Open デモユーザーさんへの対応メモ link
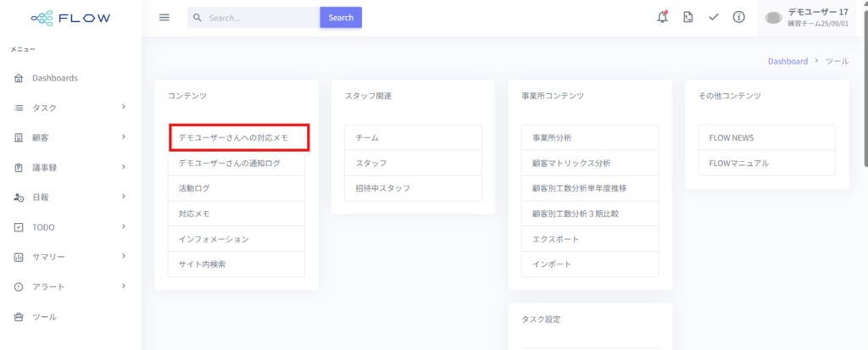The width and height of the screenshot is (868, 350). coord(238,137)
